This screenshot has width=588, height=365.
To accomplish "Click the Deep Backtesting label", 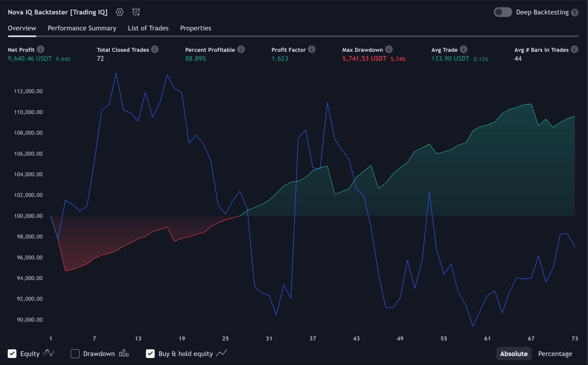I will pos(542,12).
